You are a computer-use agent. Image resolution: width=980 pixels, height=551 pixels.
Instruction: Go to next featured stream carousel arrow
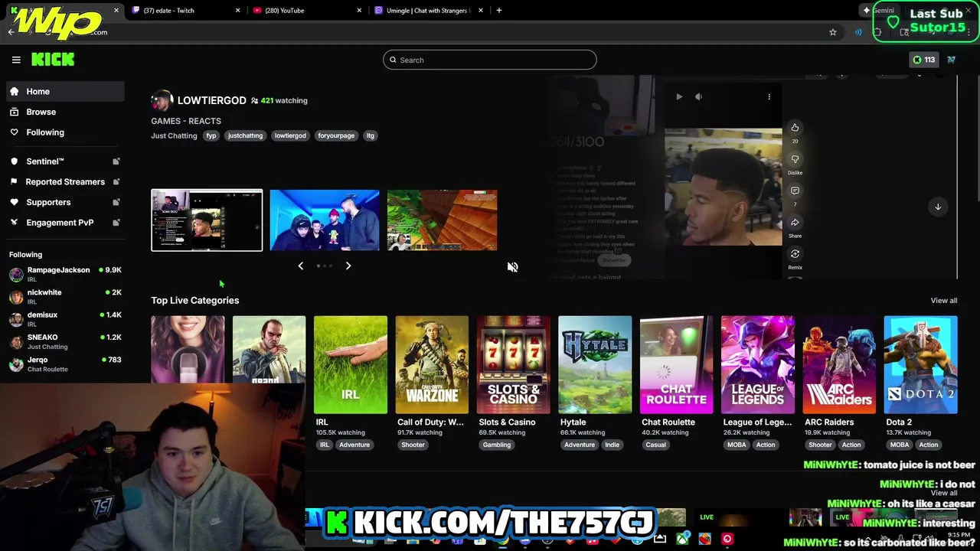[x=348, y=266]
